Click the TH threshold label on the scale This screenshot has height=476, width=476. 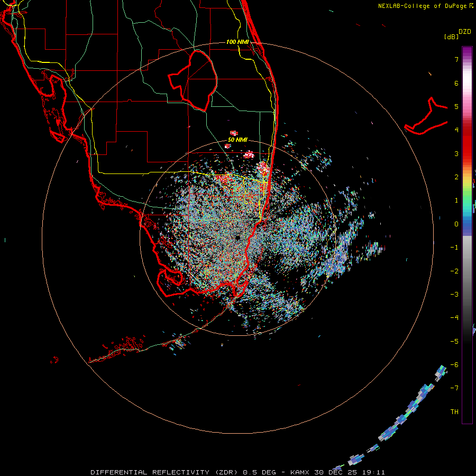point(454,412)
